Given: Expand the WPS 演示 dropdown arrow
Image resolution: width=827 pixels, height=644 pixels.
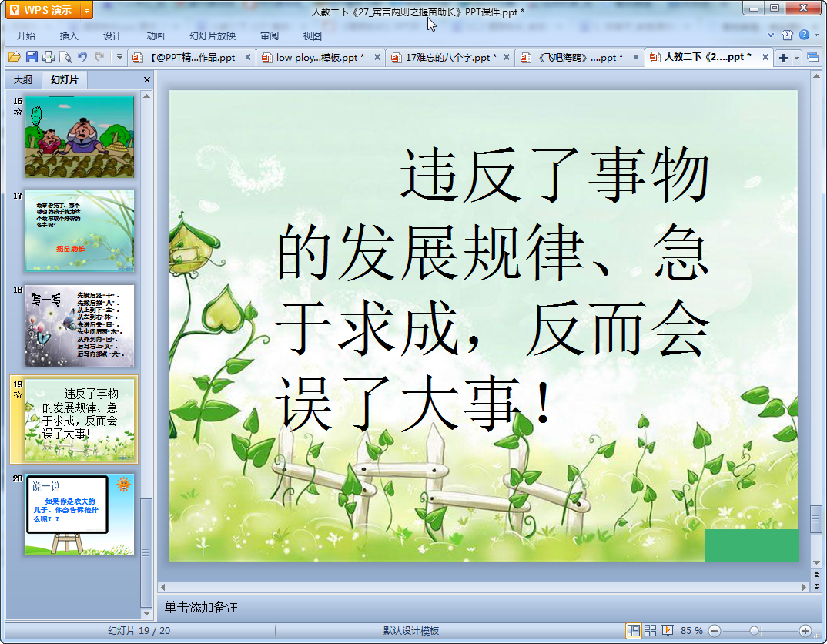Looking at the screenshot, I should coord(86,11).
